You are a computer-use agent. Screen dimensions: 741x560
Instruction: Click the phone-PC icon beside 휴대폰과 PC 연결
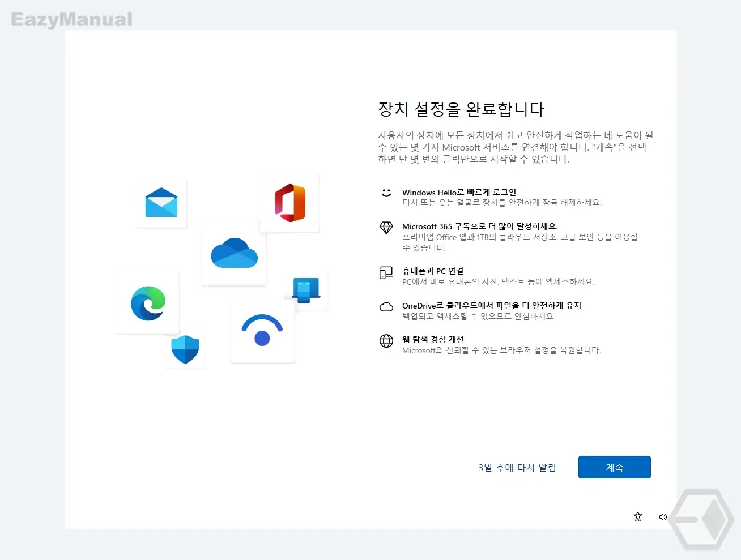pyautogui.click(x=386, y=273)
